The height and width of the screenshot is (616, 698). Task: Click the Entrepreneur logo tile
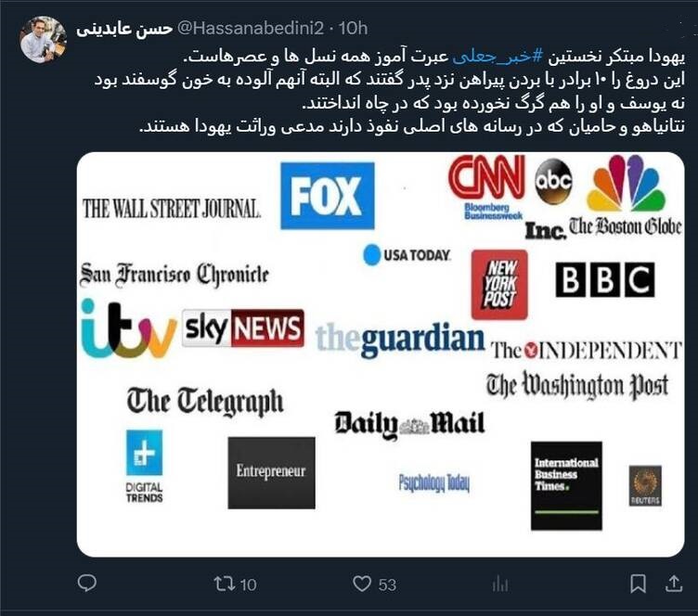pos(272,473)
